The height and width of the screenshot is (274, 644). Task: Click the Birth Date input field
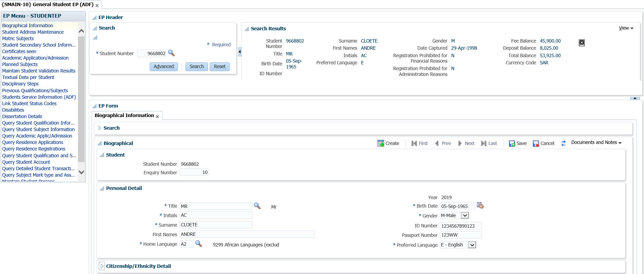(457, 206)
